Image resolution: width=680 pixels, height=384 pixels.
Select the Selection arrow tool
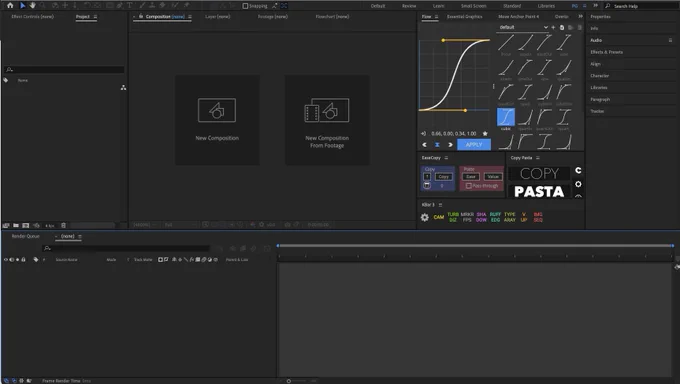click(x=23, y=6)
